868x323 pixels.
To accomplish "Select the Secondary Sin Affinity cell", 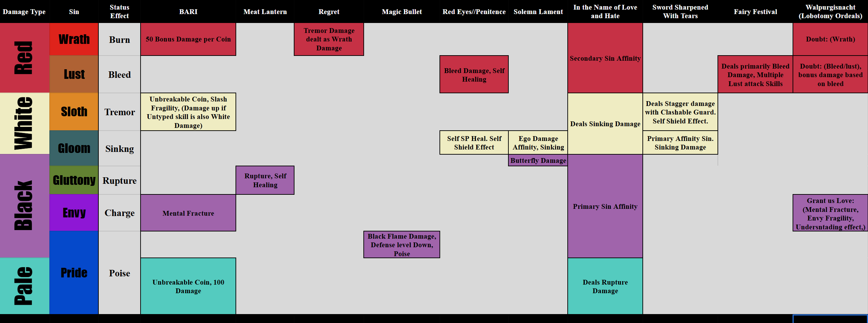I will pos(605,58).
